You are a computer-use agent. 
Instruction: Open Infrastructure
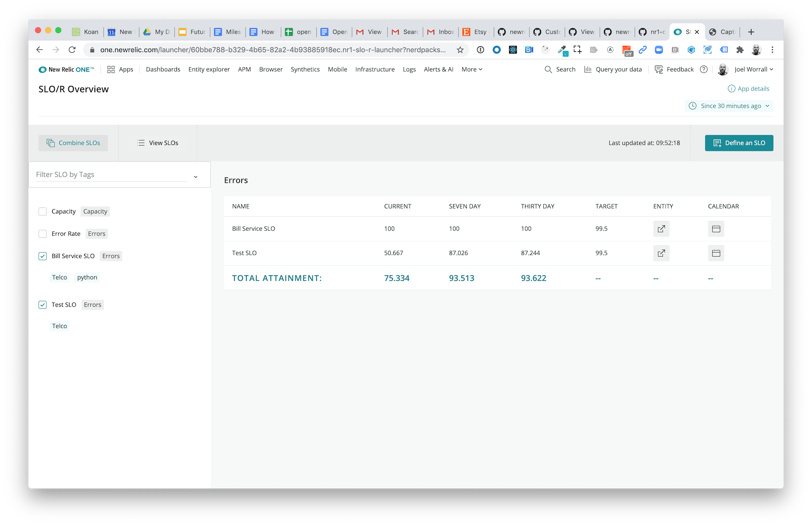[x=375, y=69]
